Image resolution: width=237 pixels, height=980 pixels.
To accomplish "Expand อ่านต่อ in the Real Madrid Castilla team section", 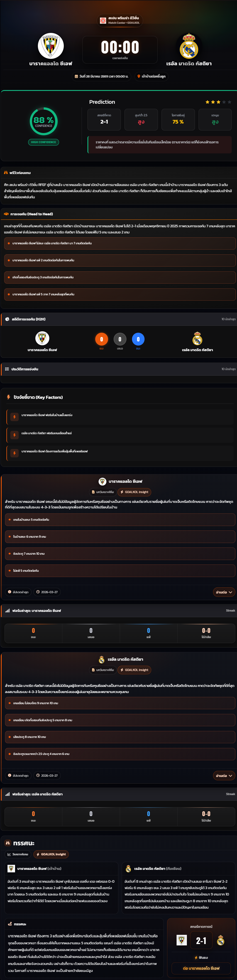I will click(224, 775).
